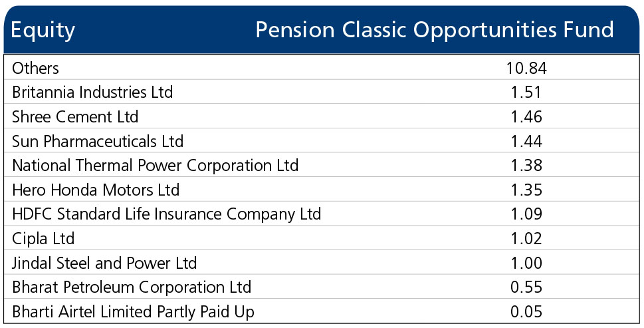Select Sun Pharmaceuticals Ltd entry
The width and height of the screenshot is (644, 328).
tap(98, 141)
